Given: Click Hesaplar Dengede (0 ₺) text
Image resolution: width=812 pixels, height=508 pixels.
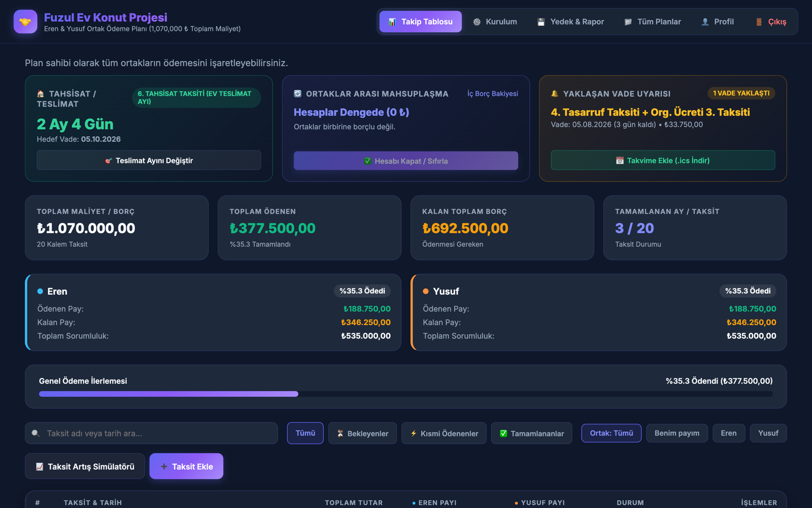Looking at the screenshot, I should 351,112.
